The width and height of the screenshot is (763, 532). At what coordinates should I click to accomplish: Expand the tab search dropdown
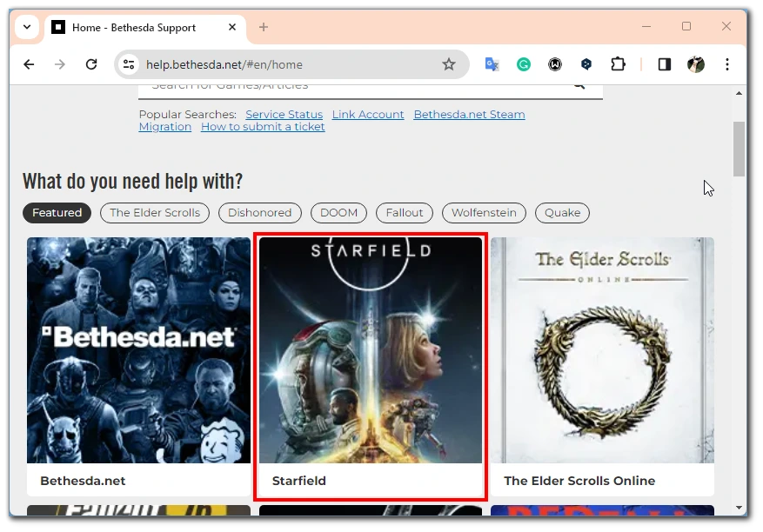[x=27, y=27]
